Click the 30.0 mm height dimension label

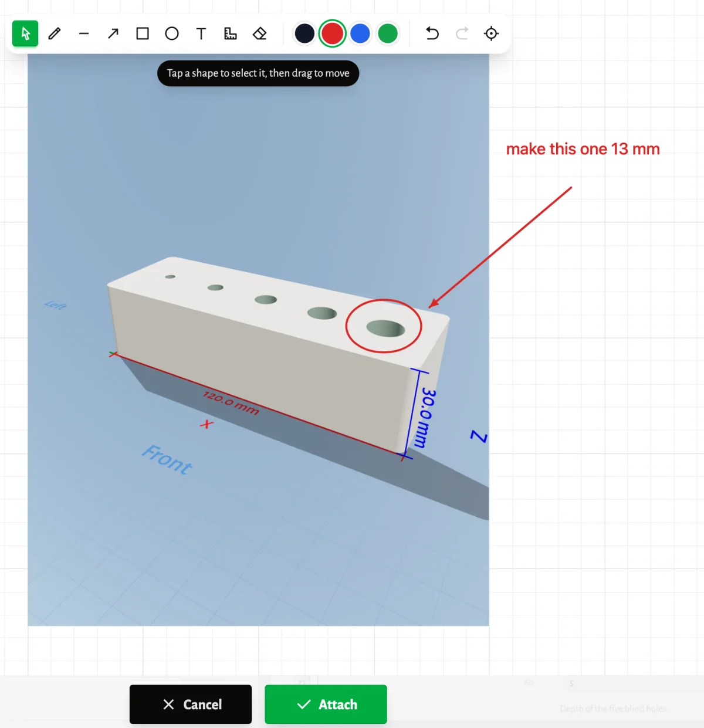(426, 418)
